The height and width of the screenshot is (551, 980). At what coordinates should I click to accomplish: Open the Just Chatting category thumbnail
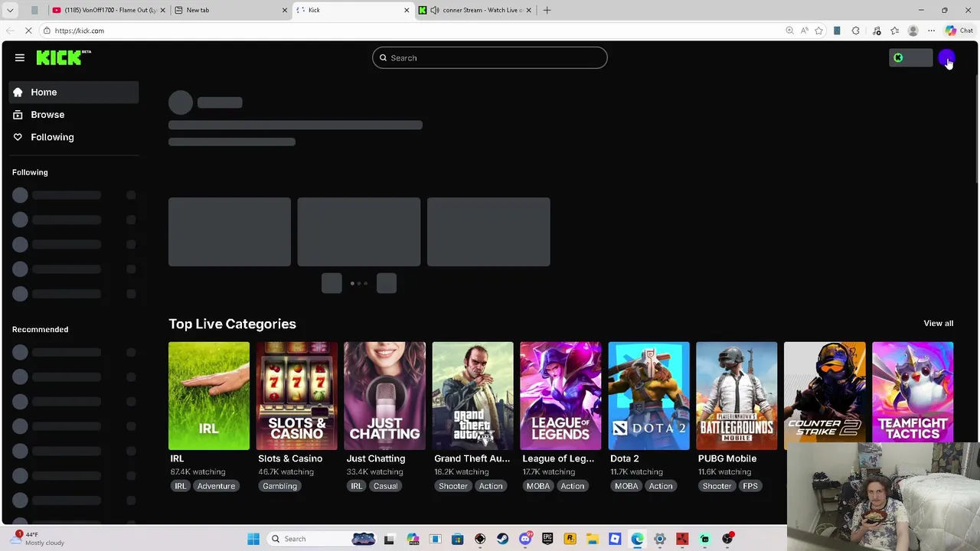[x=384, y=396]
